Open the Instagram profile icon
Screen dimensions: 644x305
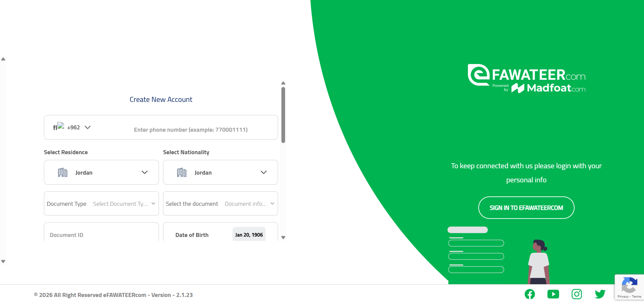(577, 294)
